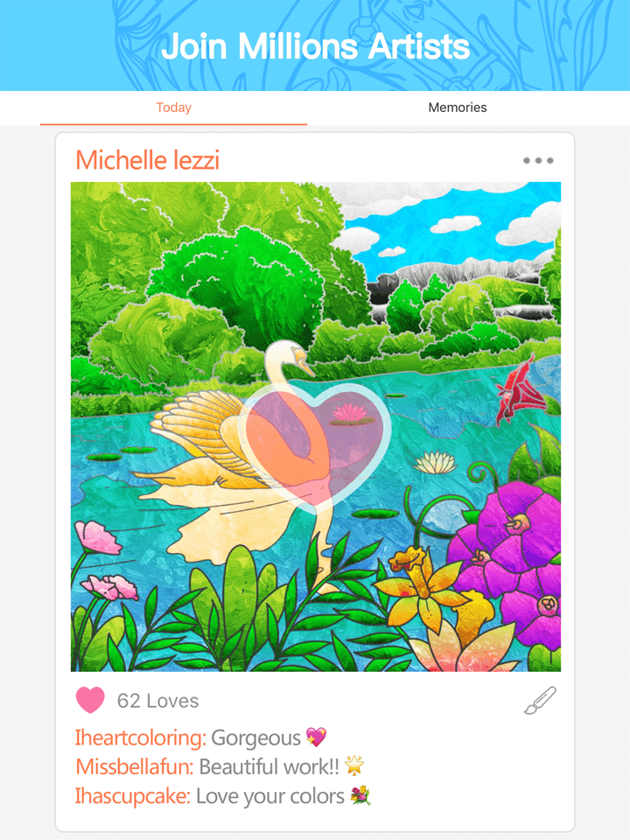630x840 pixels.
Task: Open commenter Ihascupcake's profile
Action: coord(132,796)
